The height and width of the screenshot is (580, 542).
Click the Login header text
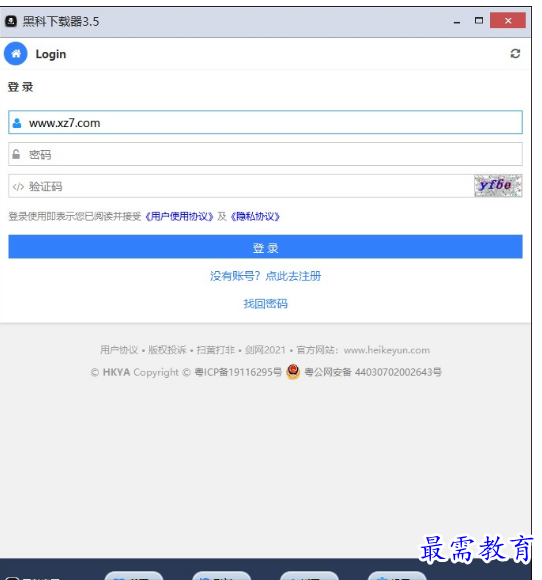tap(51, 54)
